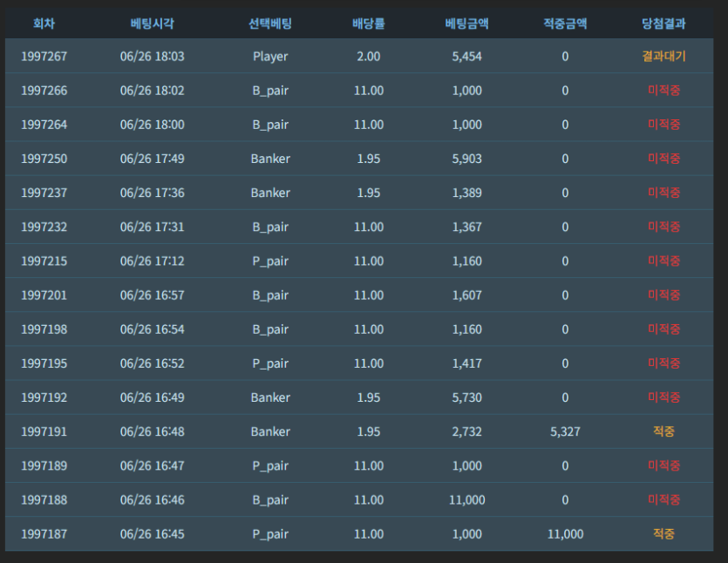Click the 베팅시각 column header
728x563 pixels.
152,24
